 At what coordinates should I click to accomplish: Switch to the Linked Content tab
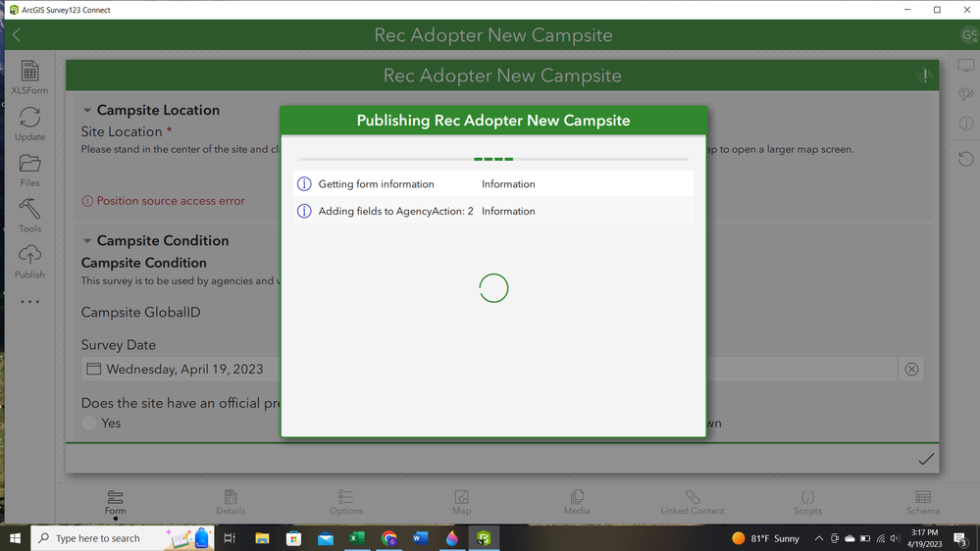tap(693, 502)
